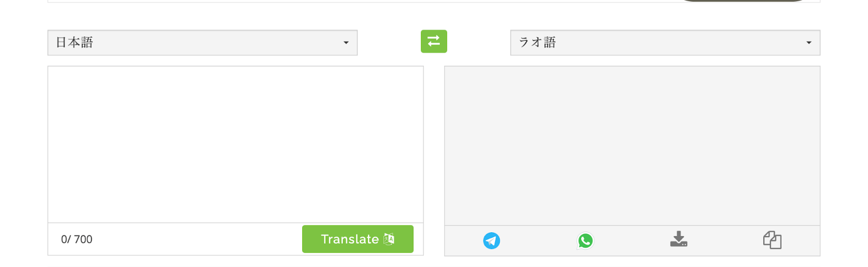This screenshot has width=868, height=267.
Task: Share translation via WhatsApp icon
Action: pos(585,240)
